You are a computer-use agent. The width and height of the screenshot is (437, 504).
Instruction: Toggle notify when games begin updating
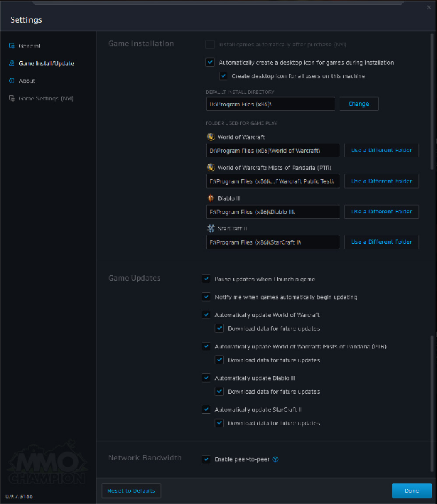(x=206, y=296)
